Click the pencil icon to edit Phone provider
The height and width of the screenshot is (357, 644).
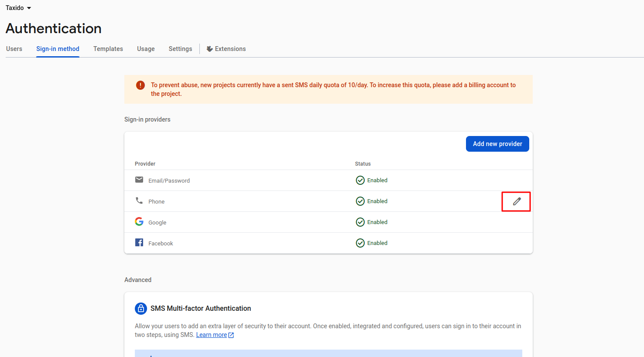516,201
